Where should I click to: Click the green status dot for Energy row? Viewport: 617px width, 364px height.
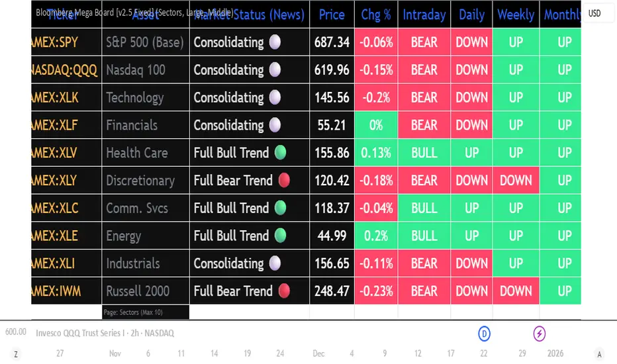[281, 236]
